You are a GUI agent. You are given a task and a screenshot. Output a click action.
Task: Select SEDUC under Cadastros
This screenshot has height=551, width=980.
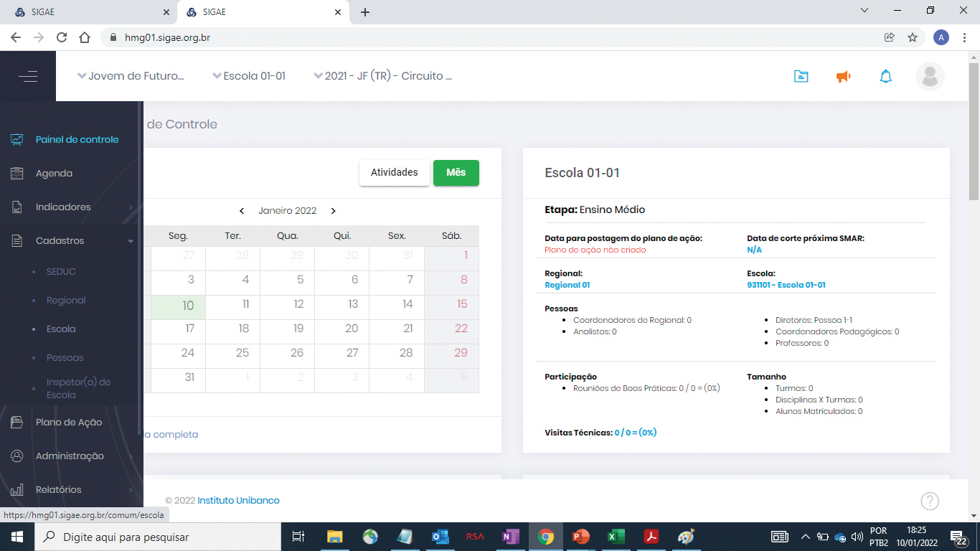[61, 272]
